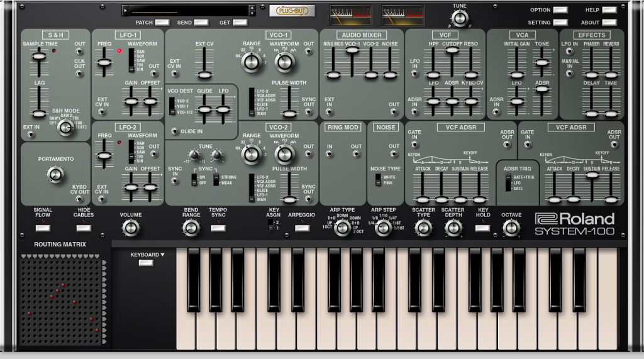644x359 pixels.
Task: Click the VCO-2 RANGE knob
Action: click(252, 154)
